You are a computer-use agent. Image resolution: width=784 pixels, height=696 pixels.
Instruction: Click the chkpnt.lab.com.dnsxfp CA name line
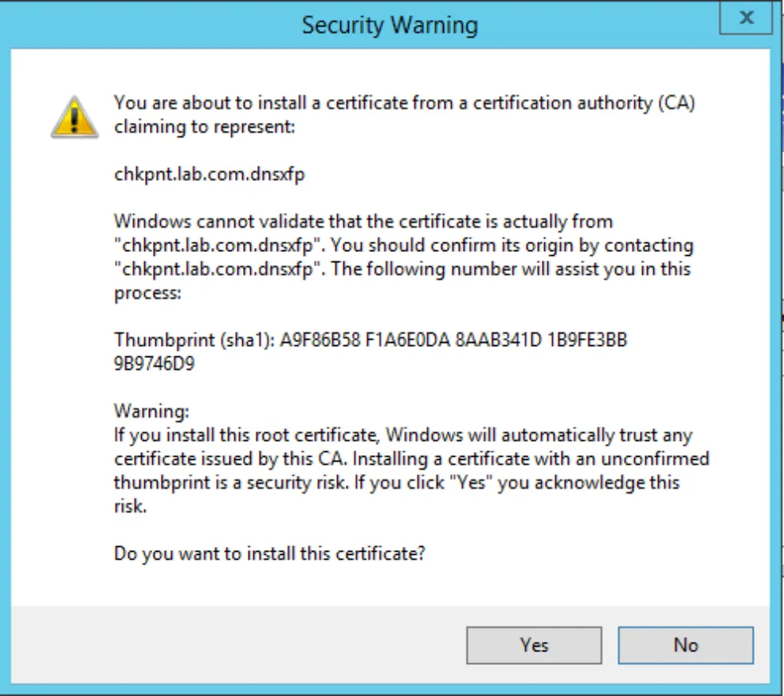click(x=209, y=174)
